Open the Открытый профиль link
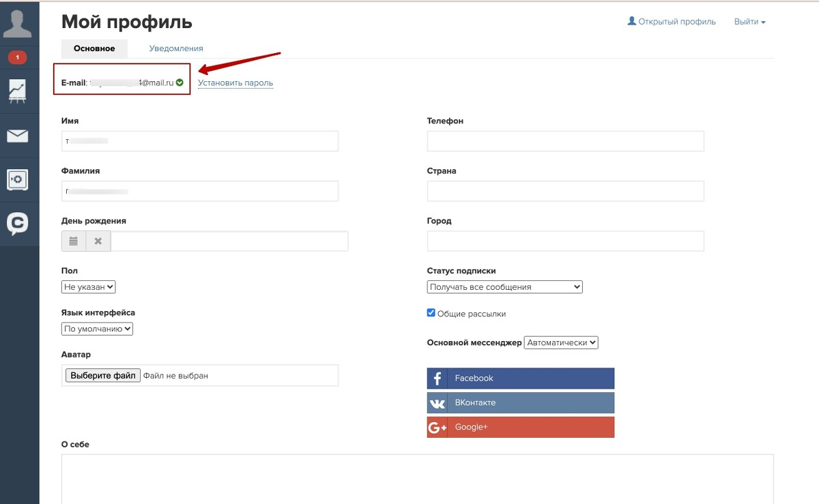Viewport: 819px width, 504px height. pos(672,22)
